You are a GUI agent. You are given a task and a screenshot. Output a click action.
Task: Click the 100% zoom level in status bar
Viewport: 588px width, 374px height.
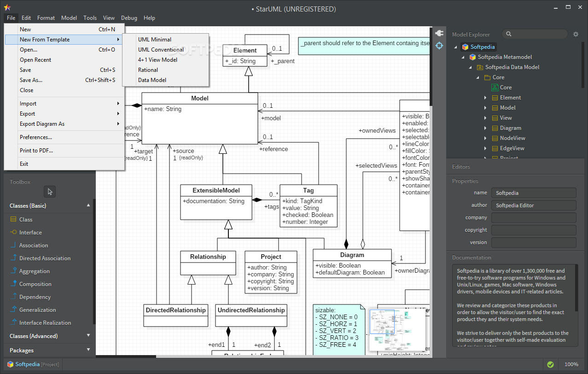[x=571, y=364]
